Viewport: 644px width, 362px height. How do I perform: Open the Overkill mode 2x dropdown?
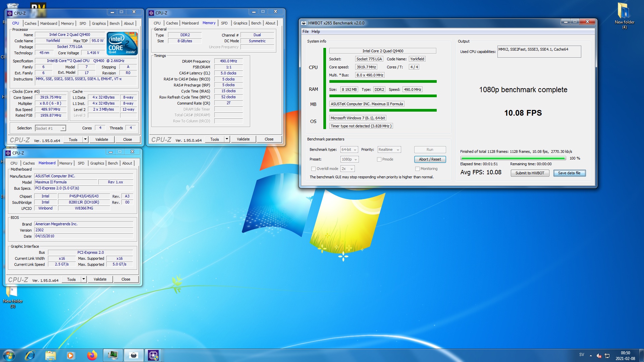click(347, 169)
